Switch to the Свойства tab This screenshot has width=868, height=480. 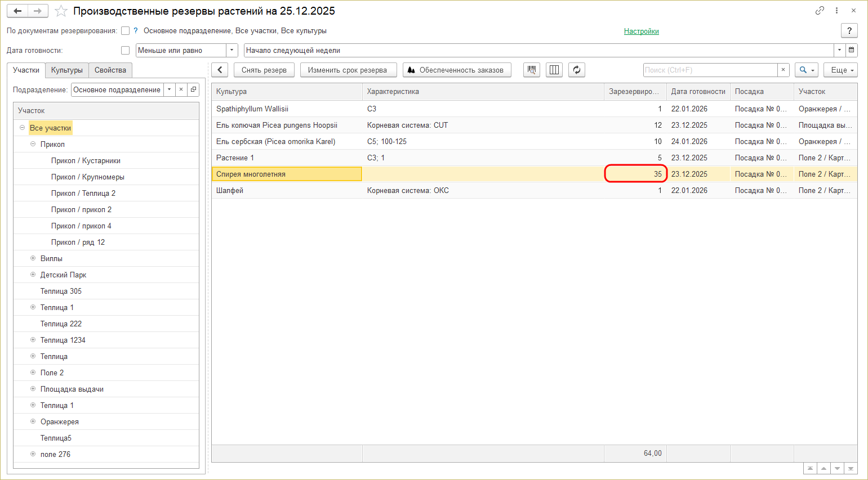click(x=110, y=70)
